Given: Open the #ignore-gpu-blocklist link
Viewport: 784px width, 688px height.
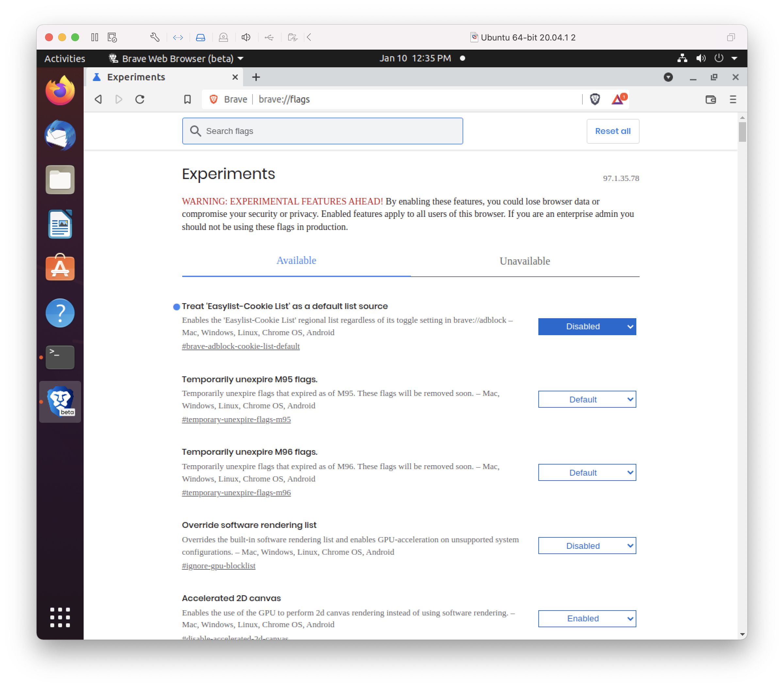Looking at the screenshot, I should [x=218, y=565].
